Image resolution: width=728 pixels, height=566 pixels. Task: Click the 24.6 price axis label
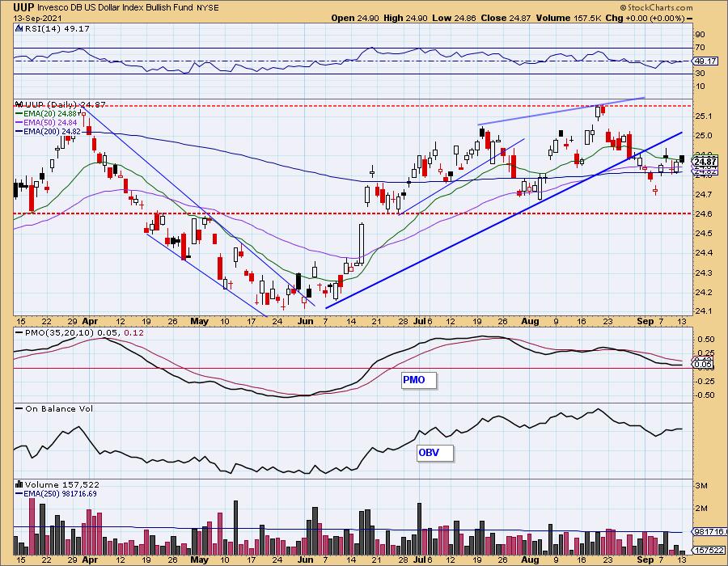pyautogui.click(x=704, y=213)
